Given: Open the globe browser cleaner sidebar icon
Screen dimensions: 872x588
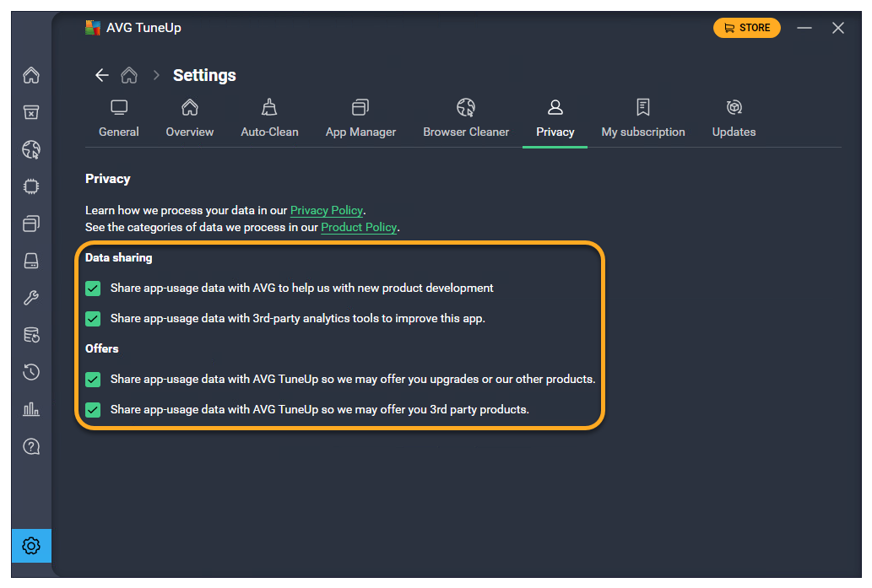Looking at the screenshot, I should [x=31, y=150].
